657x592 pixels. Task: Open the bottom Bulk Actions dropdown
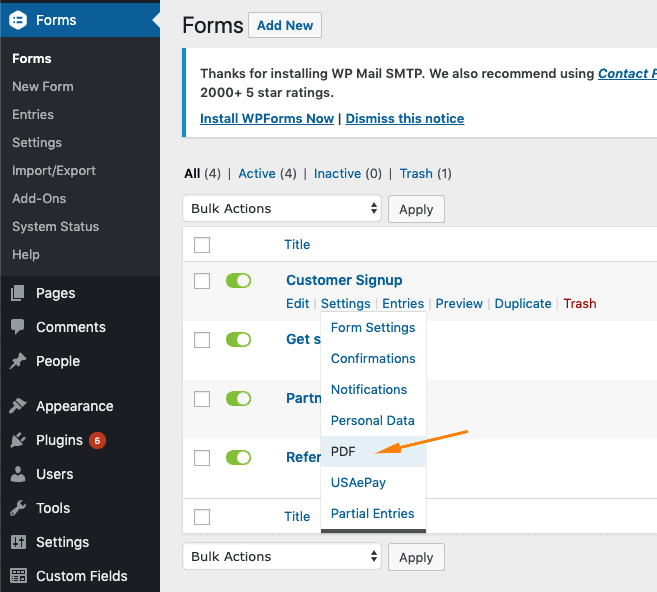282,556
